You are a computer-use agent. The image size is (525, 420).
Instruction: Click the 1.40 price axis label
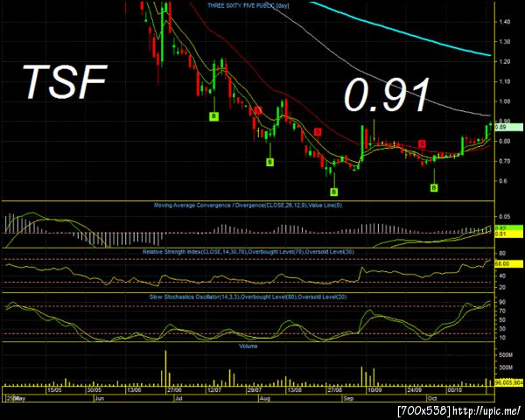click(x=505, y=22)
